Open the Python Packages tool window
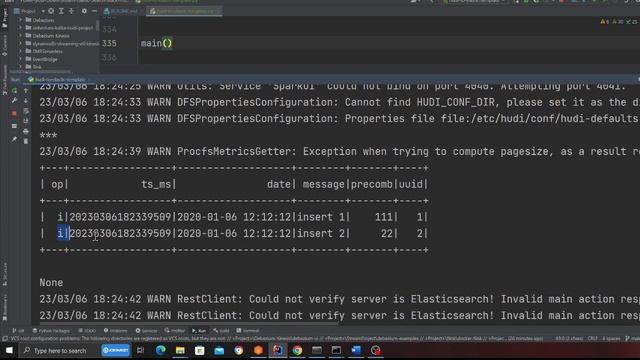 pyautogui.click(x=51, y=331)
